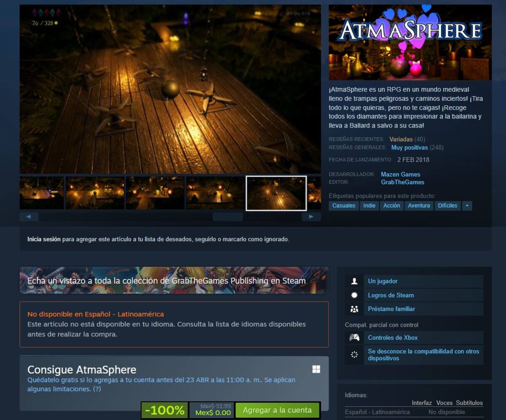
Task: Select the Difíciles tag
Action: click(x=447, y=206)
